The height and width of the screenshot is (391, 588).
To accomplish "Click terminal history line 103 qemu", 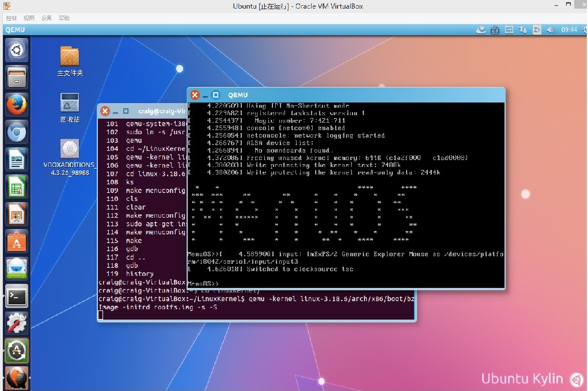I will coord(124,140).
